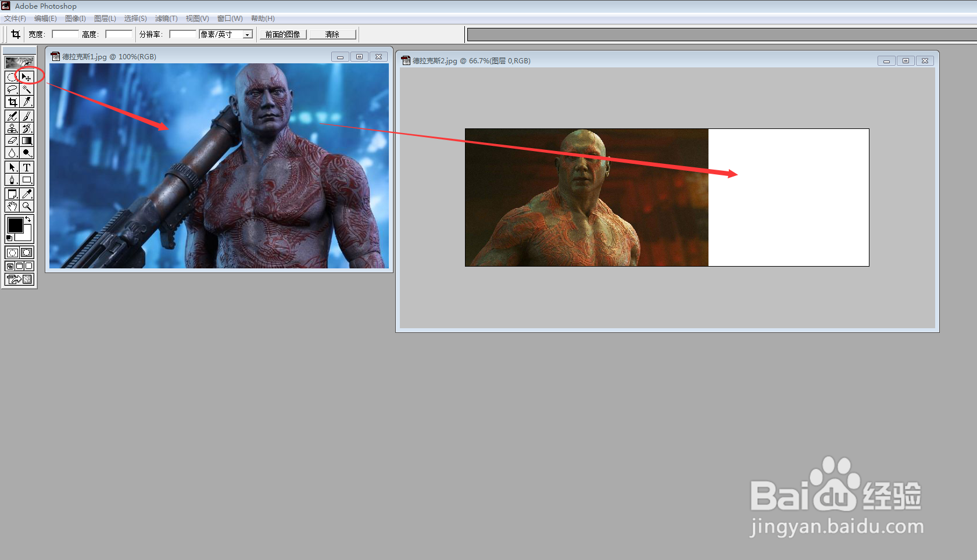This screenshot has height=560, width=977.
Task: Select the Paintbrush tool
Action: [26, 116]
